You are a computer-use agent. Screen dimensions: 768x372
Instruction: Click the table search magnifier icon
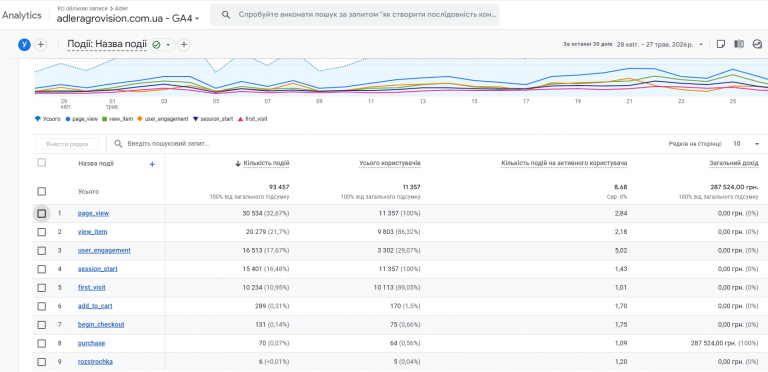(x=118, y=144)
